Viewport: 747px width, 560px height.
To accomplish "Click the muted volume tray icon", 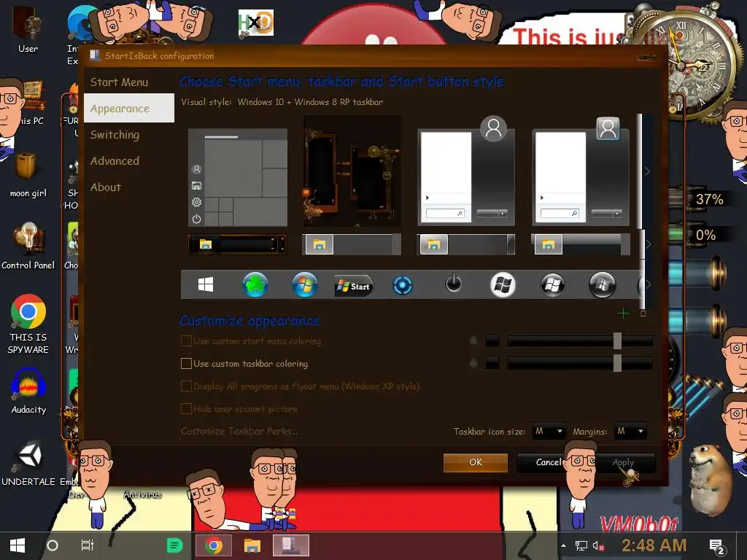I will pos(598,545).
